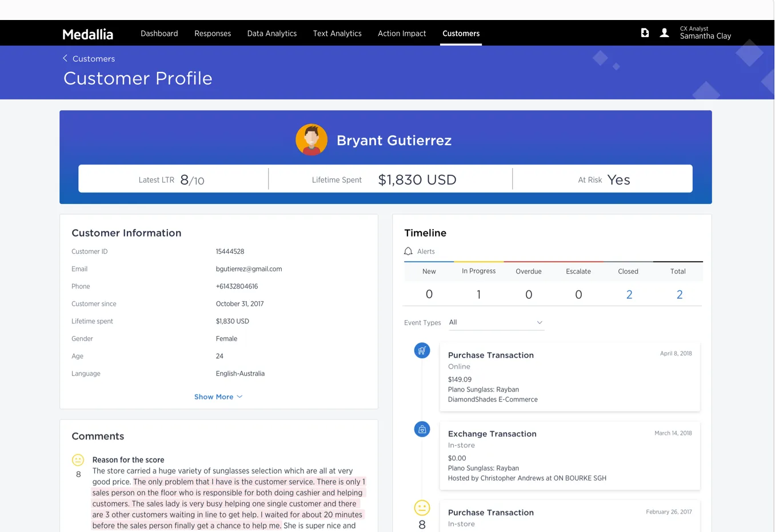Click the Closed alerts count 2
This screenshot has width=775, height=532.
tap(629, 294)
